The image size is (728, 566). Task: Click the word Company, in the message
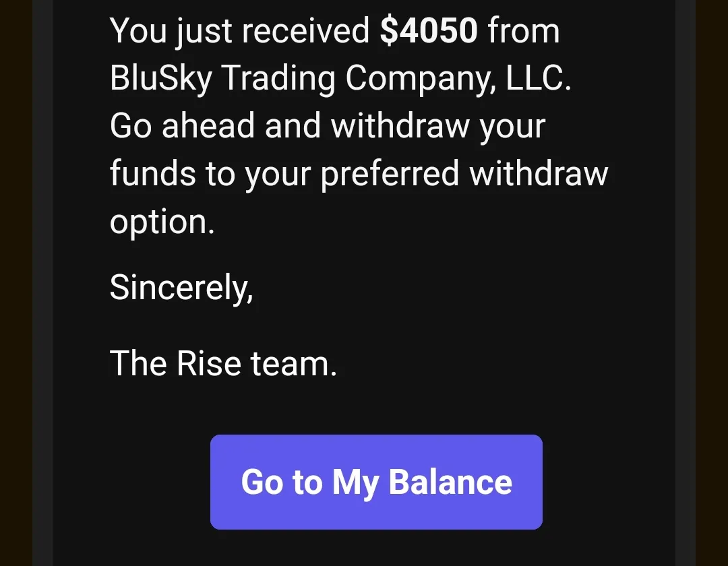coord(420,78)
